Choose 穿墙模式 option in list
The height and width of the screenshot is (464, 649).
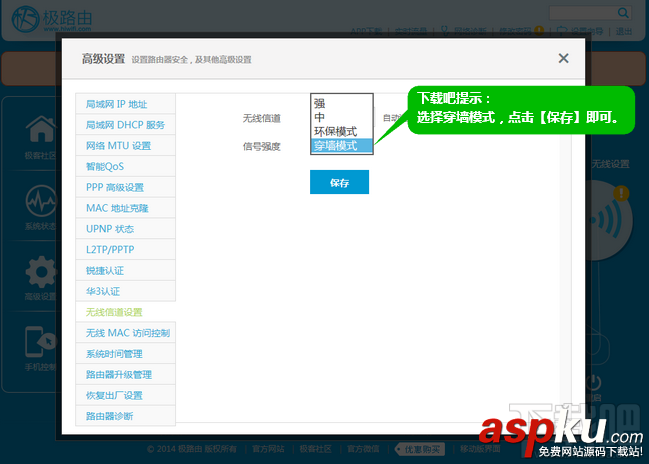coord(342,146)
